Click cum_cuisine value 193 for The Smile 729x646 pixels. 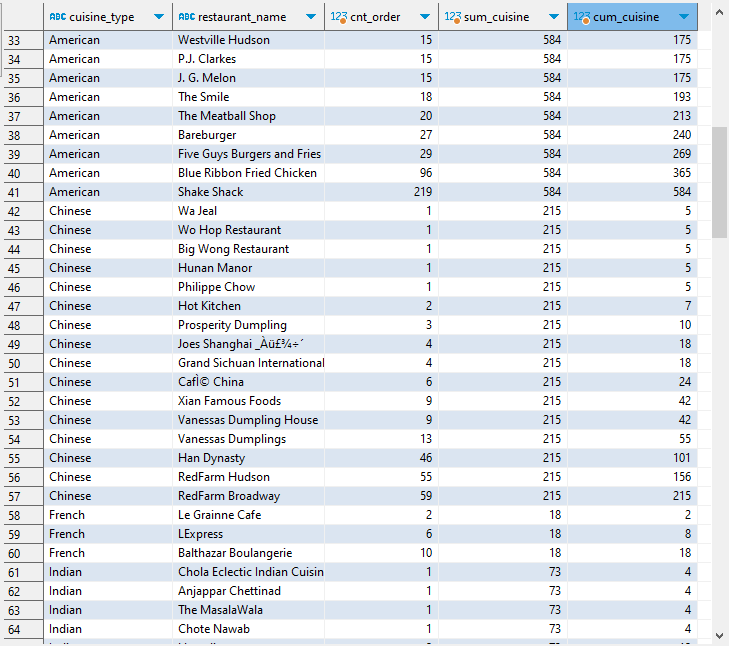click(632, 97)
